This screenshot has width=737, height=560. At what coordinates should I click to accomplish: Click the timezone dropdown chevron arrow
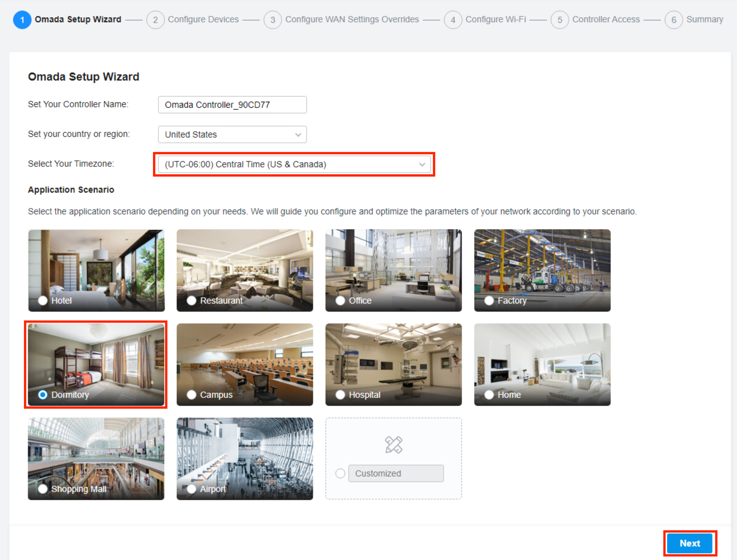pos(422,165)
